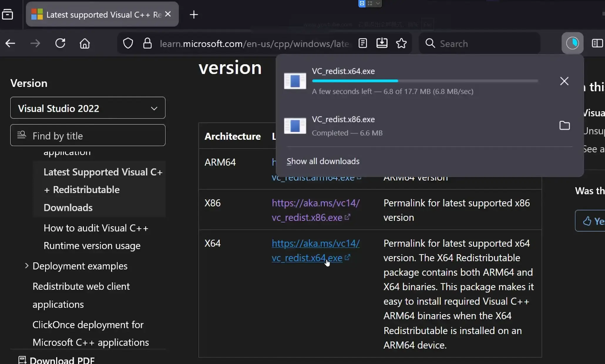
Task: Click the X86 architecture cell
Action: 212,203
